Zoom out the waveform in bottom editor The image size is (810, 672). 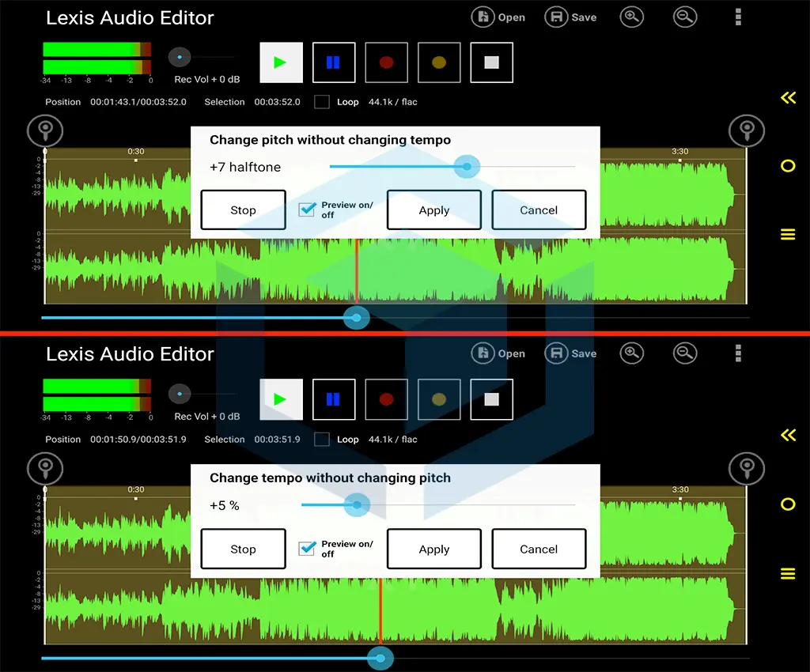click(685, 353)
